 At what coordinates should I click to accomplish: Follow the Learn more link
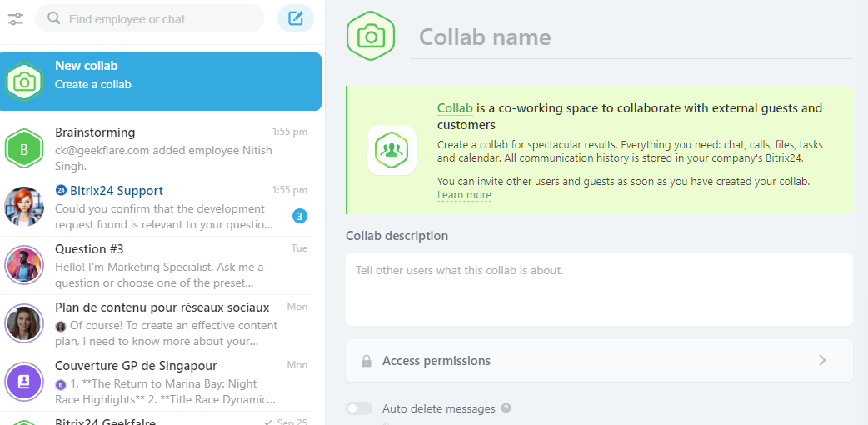[464, 195]
